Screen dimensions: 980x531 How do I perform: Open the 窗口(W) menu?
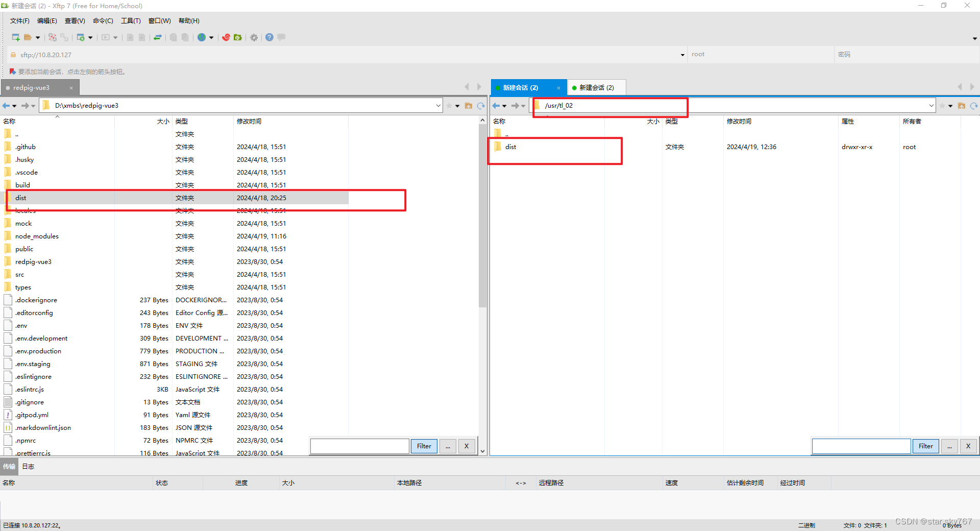pyautogui.click(x=160, y=21)
